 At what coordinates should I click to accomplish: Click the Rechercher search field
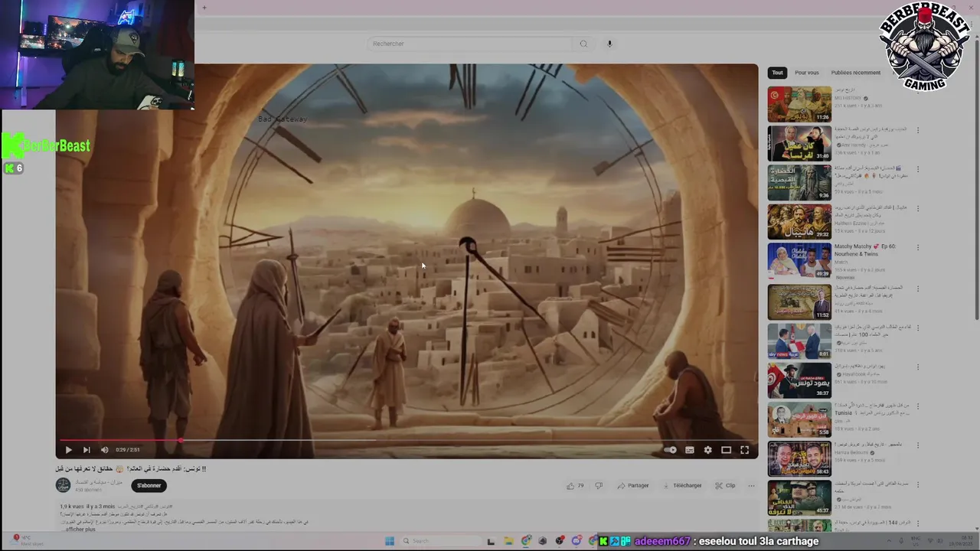pyautogui.click(x=469, y=44)
